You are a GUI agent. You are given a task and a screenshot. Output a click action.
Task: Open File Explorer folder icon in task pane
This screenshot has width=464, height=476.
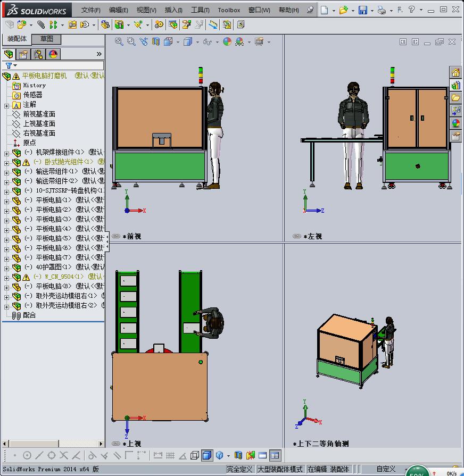pyautogui.click(x=455, y=98)
